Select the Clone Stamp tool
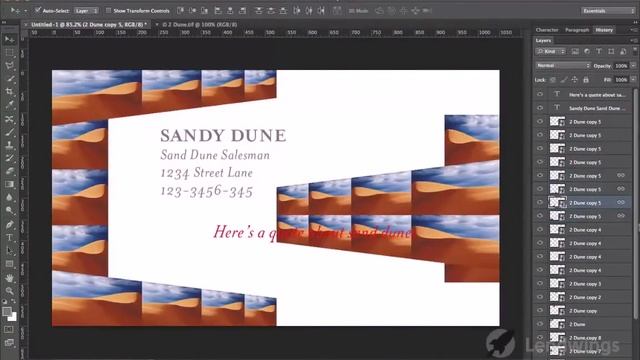This screenshot has width=640, height=360. pyautogui.click(x=9, y=145)
